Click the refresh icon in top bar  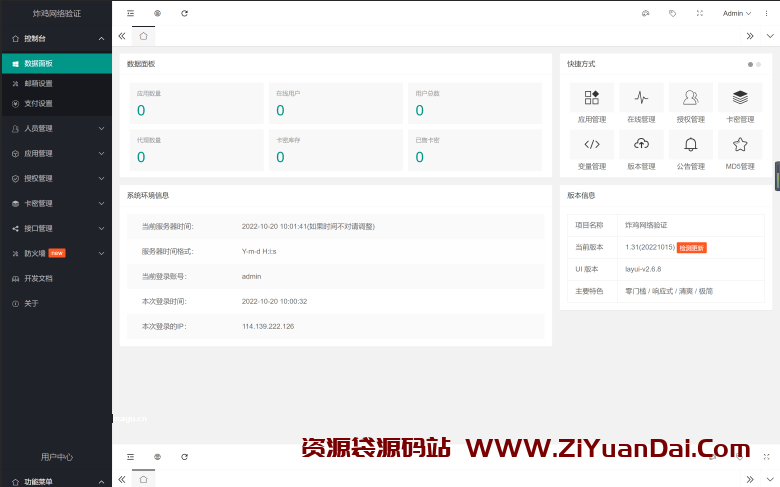(x=185, y=13)
